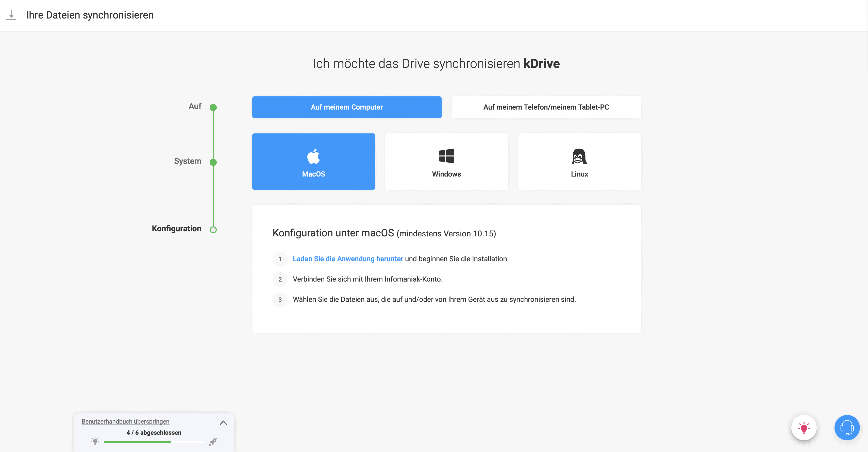Image resolution: width=868 pixels, height=452 pixels.
Task: Click the small lightbulb icon in the guide panel
Action: click(x=95, y=441)
